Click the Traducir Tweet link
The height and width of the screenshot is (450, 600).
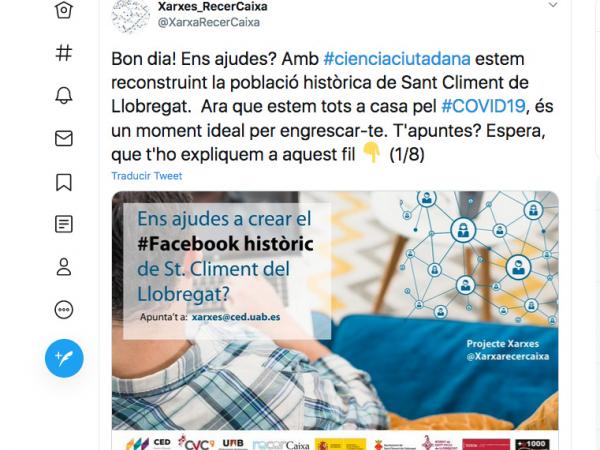147,176
